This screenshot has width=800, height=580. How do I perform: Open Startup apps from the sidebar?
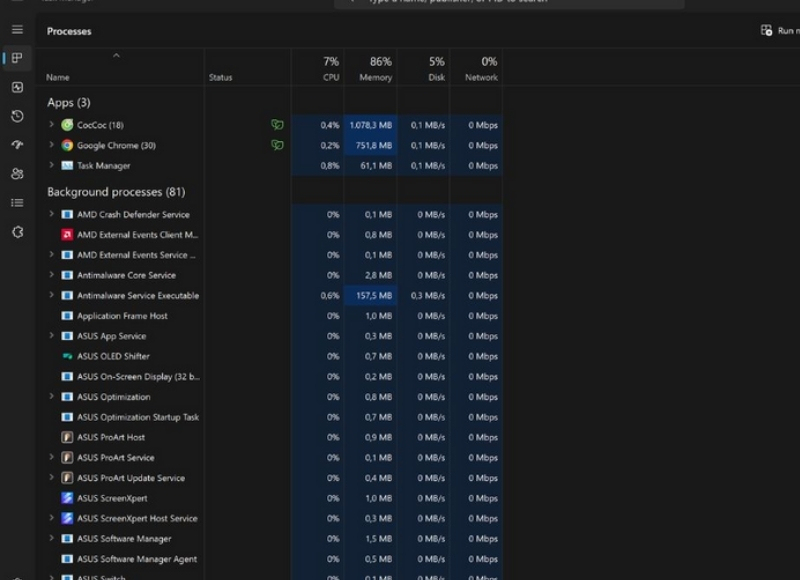point(17,145)
